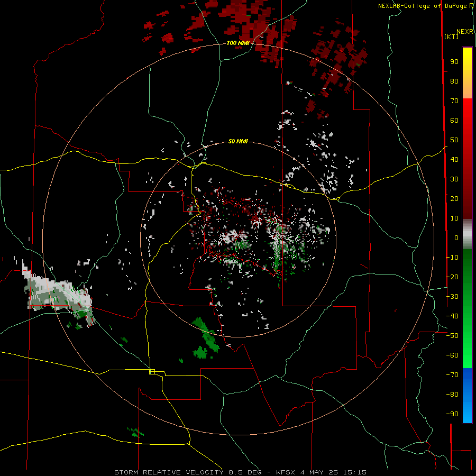Click the -40 value on the velocity scale

452,316
